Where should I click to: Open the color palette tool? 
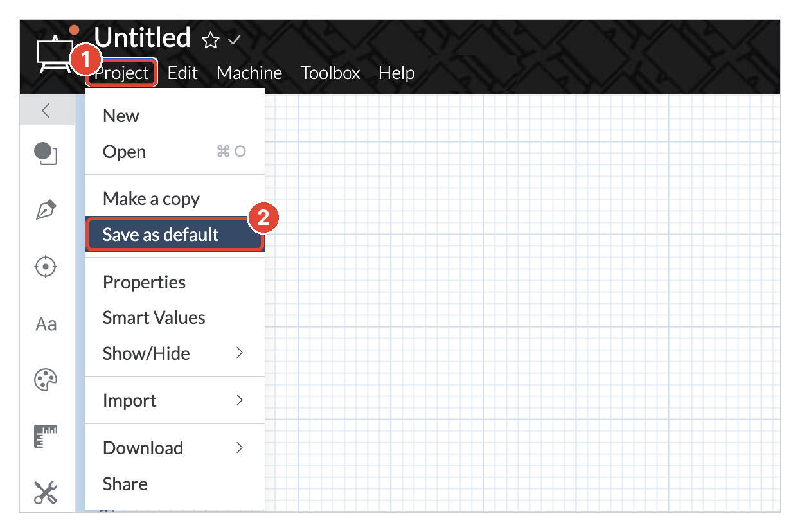46,380
